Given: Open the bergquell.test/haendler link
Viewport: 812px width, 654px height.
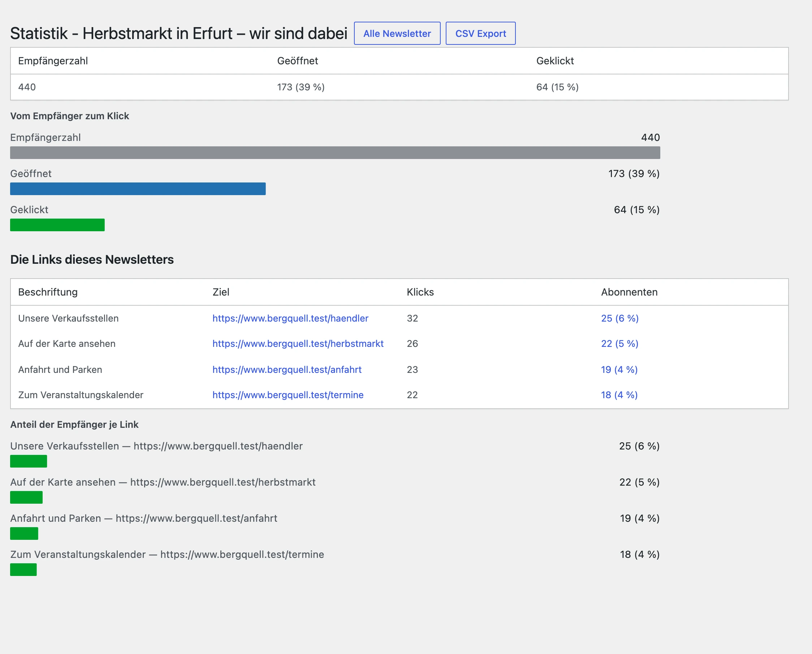Looking at the screenshot, I should click(290, 318).
